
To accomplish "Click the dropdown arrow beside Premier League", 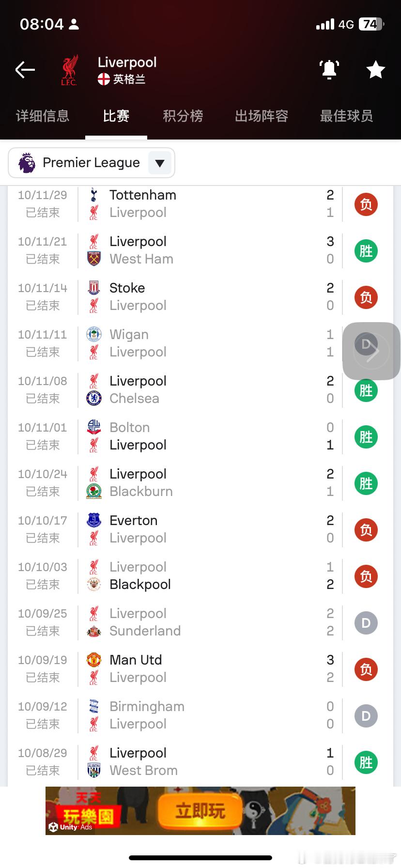I will (160, 163).
